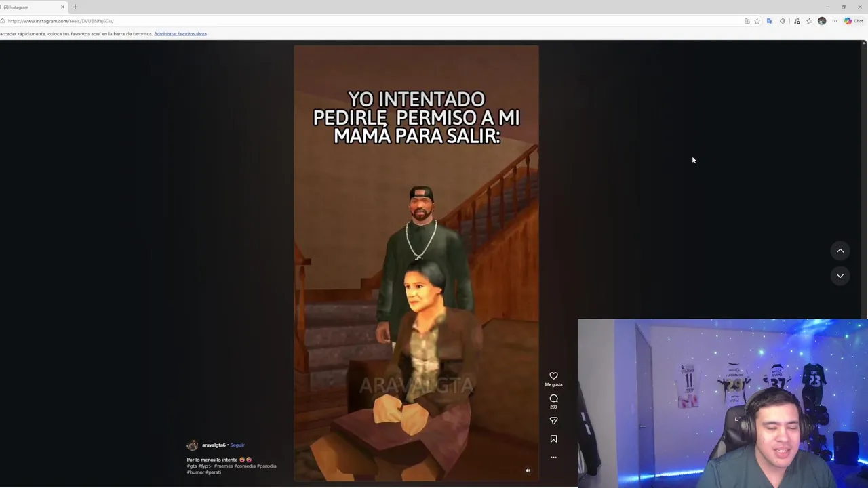868x488 pixels.
Task: Open split screen icon in address bar
Action: tap(747, 21)
